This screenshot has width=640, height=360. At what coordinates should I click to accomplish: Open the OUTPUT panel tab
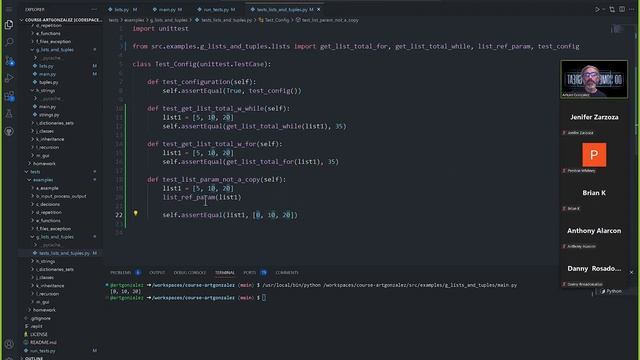pyautogui.click(x=157, y=273)
